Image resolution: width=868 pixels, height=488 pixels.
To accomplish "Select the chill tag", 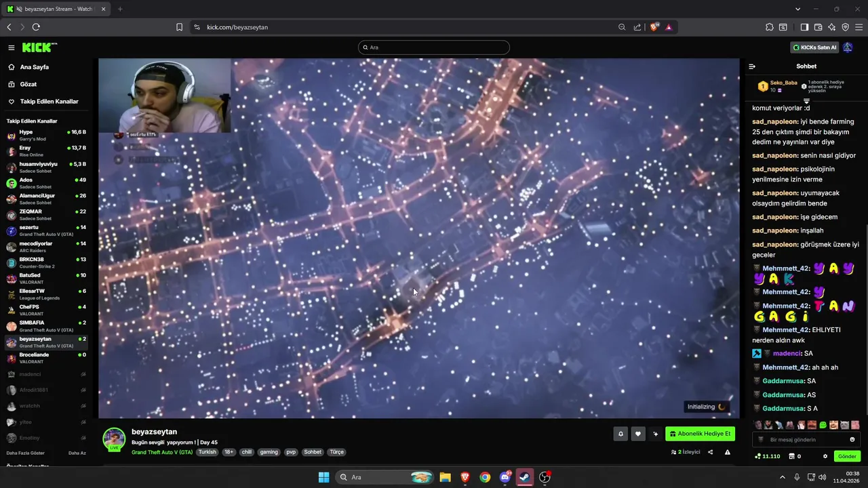I will pyautogui.click(x=247, y=452).
